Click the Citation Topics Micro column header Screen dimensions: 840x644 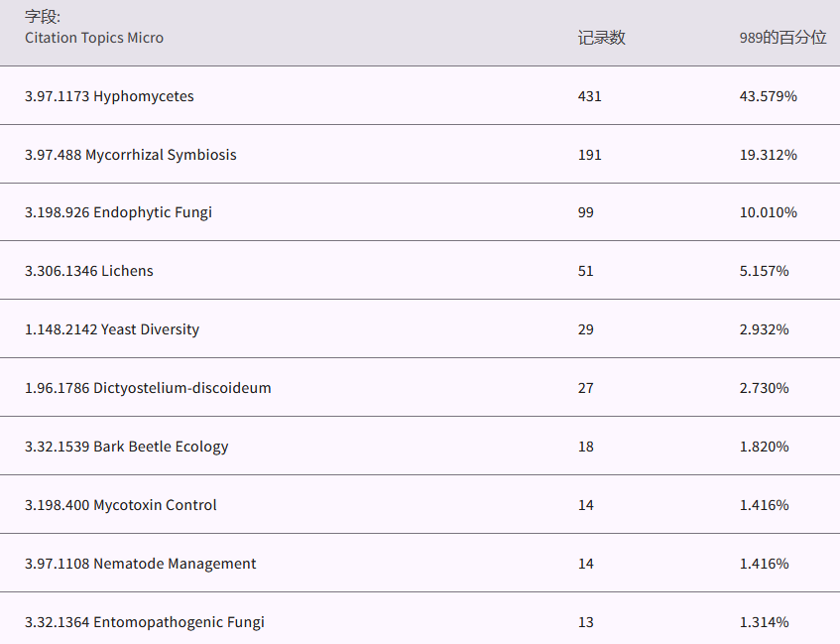(x=94, y=38)
